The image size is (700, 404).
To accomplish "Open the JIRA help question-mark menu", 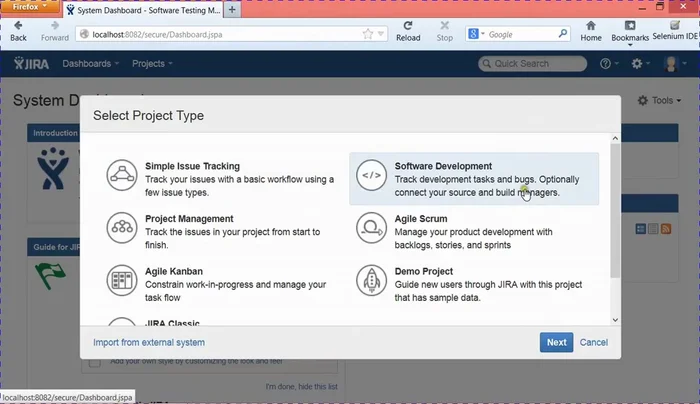I will (605, 64).
